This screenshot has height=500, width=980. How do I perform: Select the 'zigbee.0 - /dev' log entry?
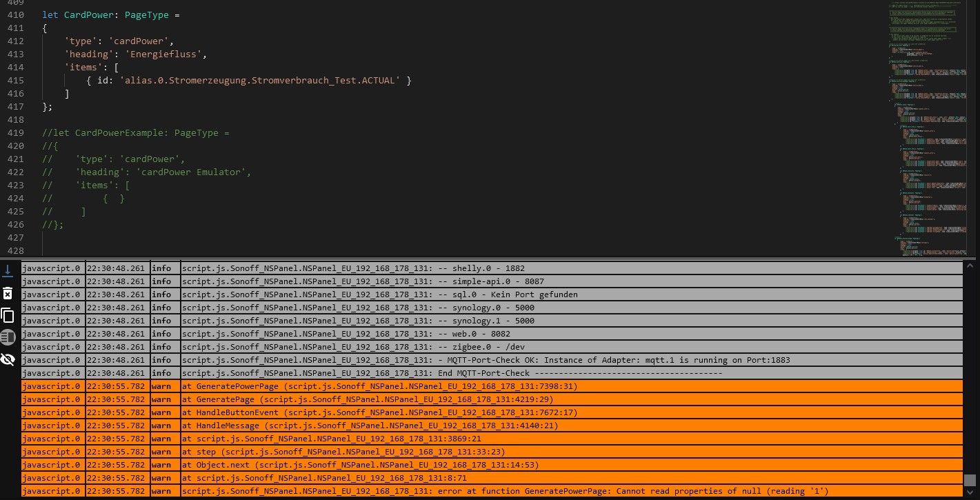[x=492, y=346]
